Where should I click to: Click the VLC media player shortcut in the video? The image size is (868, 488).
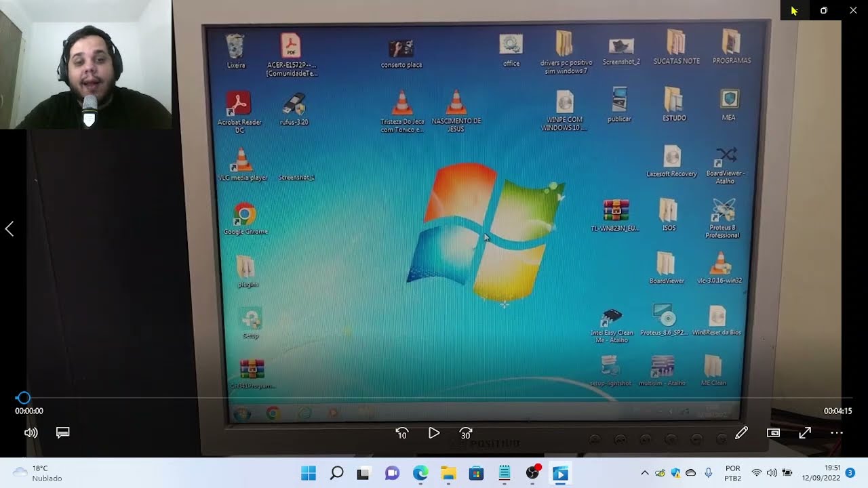[x=242, y=165]
